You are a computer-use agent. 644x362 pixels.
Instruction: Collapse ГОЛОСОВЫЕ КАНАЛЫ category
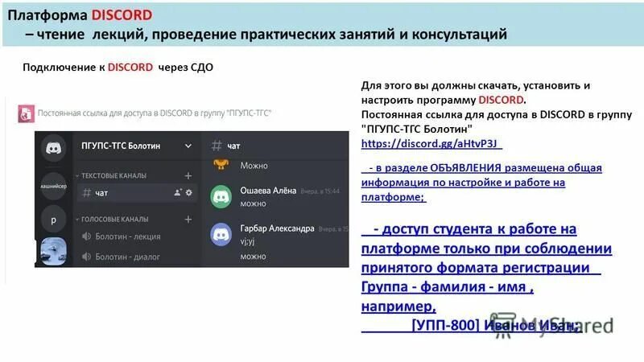click(x=112, y=219)
